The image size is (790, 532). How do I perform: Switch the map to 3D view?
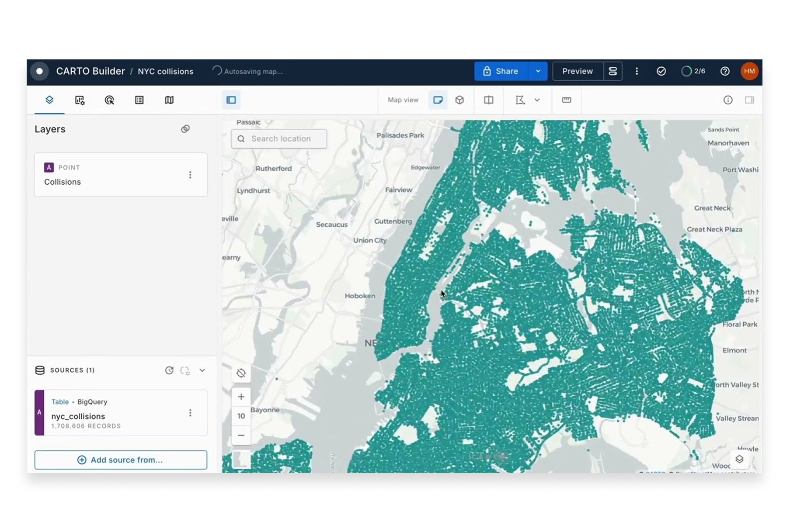pos(459,100)
